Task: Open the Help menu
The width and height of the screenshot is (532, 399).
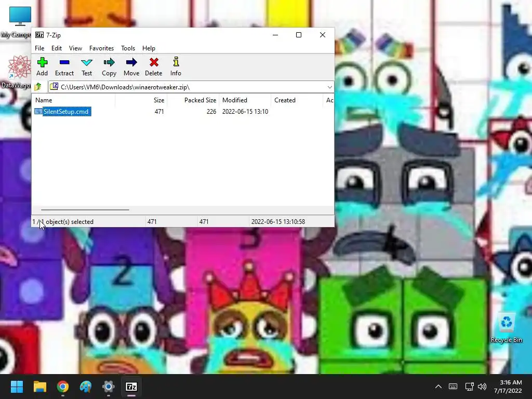Action: point(149,48)
